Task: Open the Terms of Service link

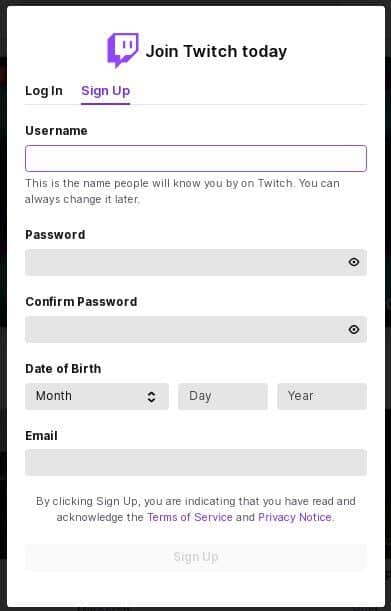Action: pos(190,517)
